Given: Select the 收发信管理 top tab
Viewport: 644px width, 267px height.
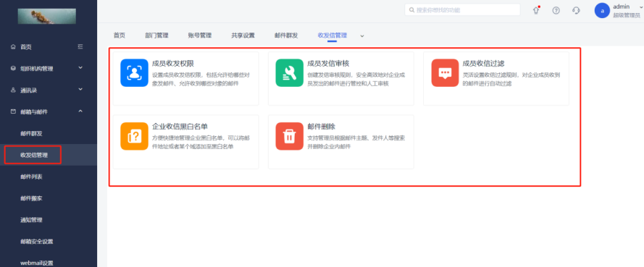Looking at the screenshot, I should [333, 35].
